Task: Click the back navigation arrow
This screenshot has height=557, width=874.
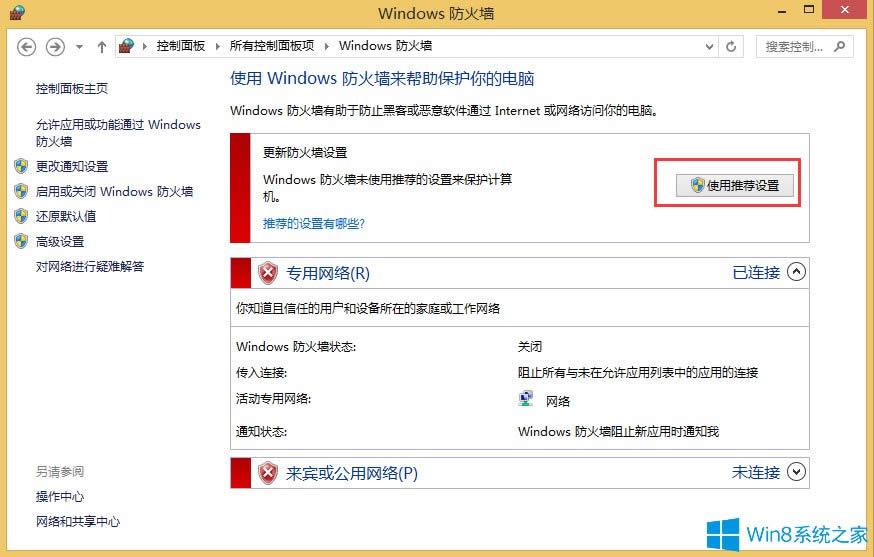Action: (27, 46)
